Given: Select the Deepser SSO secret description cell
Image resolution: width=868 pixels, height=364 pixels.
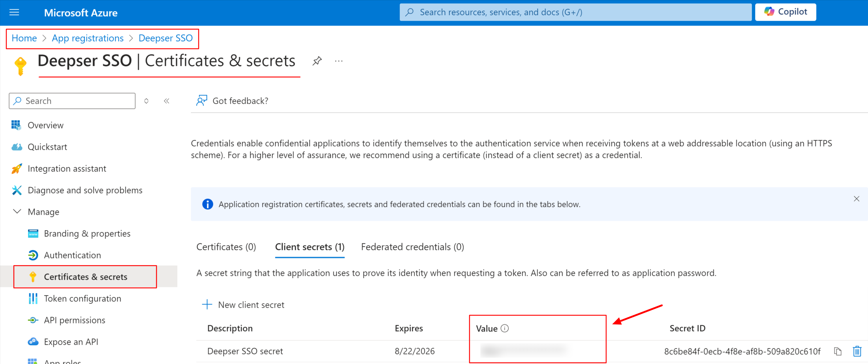Looking at the screenshot, I should tap(245, 351).
